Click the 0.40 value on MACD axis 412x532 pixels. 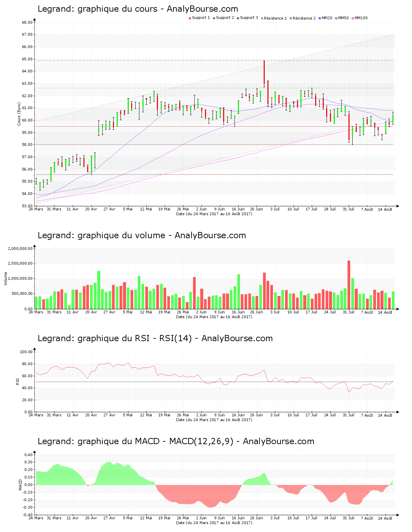(x=28, y=455)
